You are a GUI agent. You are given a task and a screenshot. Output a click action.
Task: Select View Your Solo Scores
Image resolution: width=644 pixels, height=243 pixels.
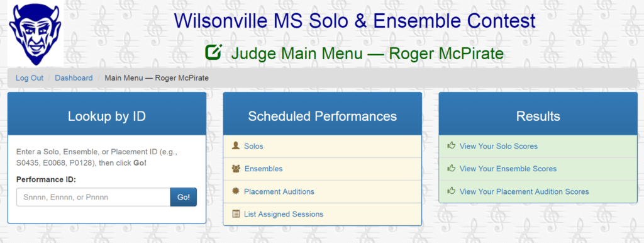(x=499, y=146)
